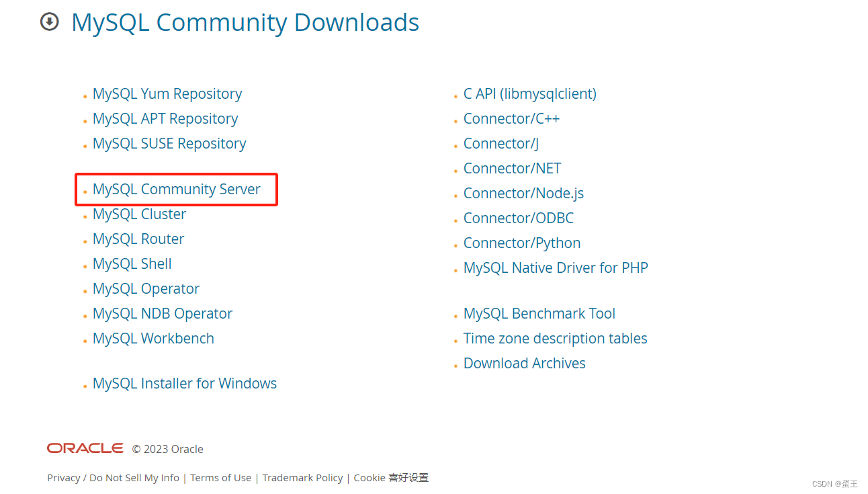Open Cookie 喜好设置 preferences link
Viewport: 868px width, 494px height.
click(x=391, y=478)
